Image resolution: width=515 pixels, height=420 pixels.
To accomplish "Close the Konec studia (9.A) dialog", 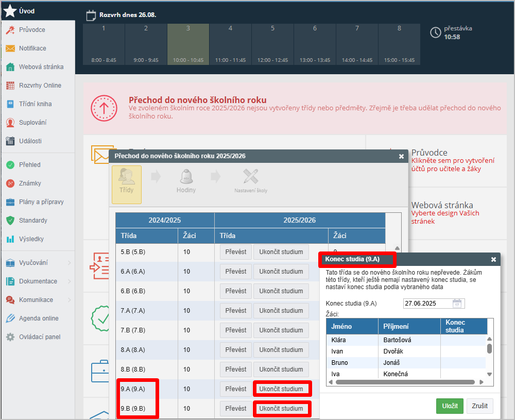I will pos(493,259).
